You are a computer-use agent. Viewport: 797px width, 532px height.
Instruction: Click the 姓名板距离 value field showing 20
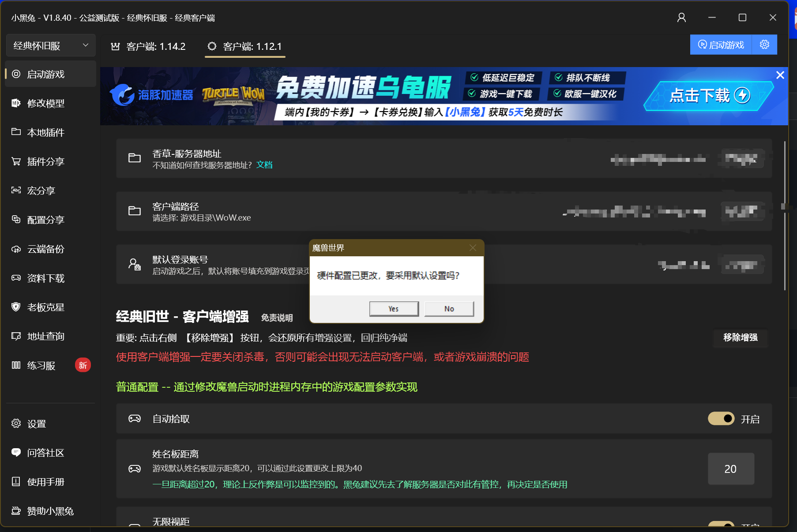[x=731, y=469]
